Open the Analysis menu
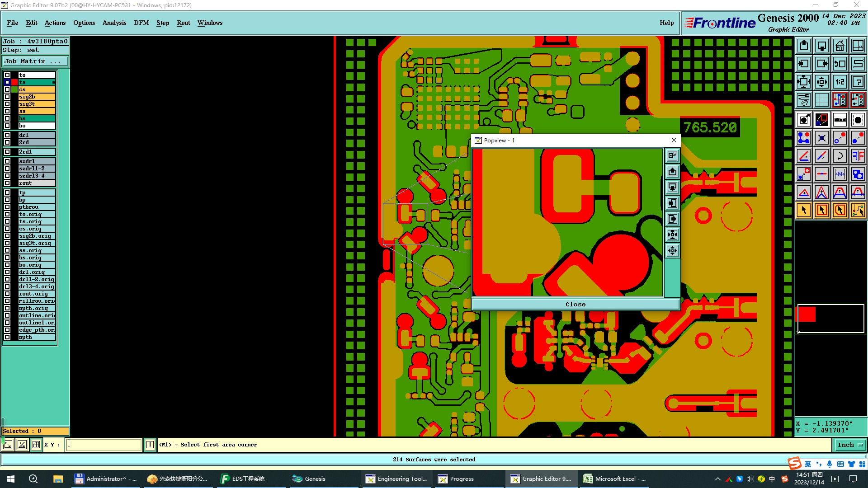This screenshot has width=868, height=488. [x=114, y=23]
